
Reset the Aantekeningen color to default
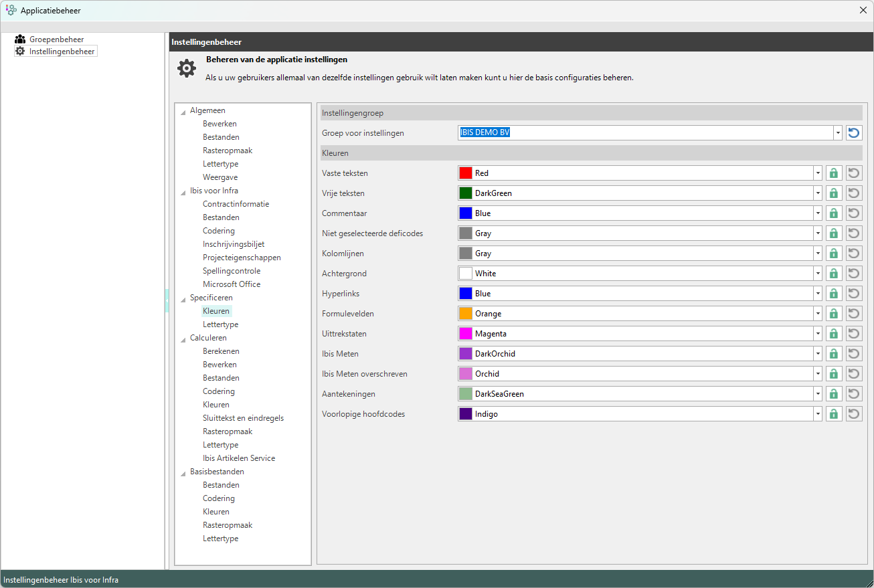tap(853, 394)
